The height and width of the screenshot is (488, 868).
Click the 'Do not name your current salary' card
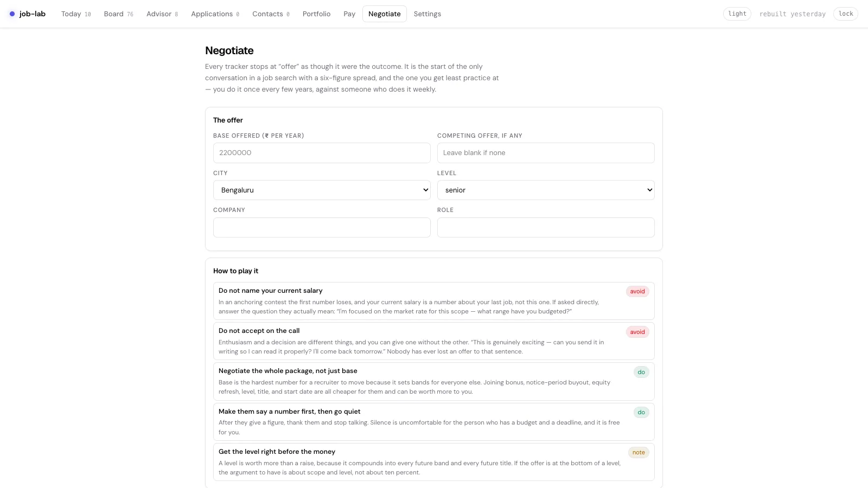[433, 301]
